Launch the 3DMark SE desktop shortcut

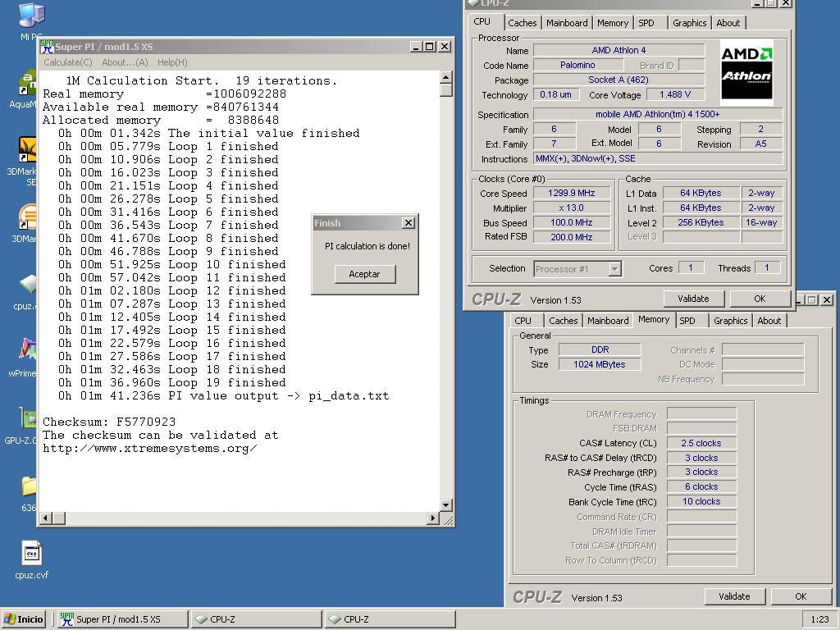(27, 149)
